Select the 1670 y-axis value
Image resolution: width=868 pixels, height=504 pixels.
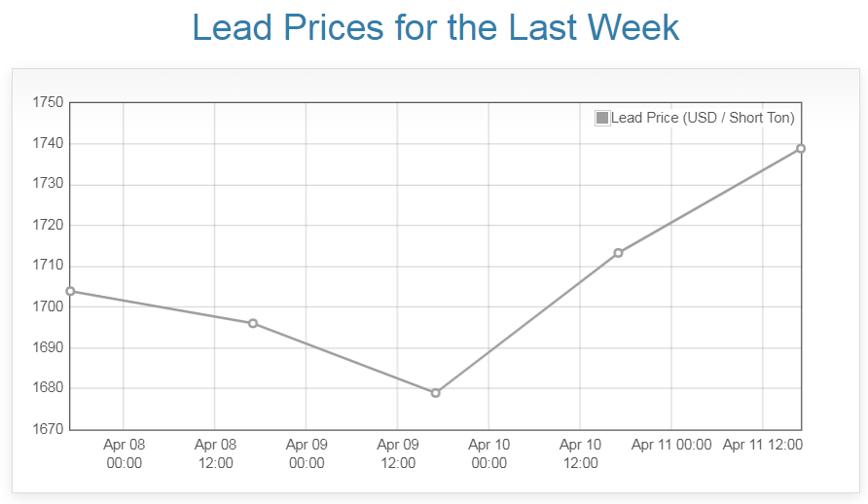click(x=48, y=429)
